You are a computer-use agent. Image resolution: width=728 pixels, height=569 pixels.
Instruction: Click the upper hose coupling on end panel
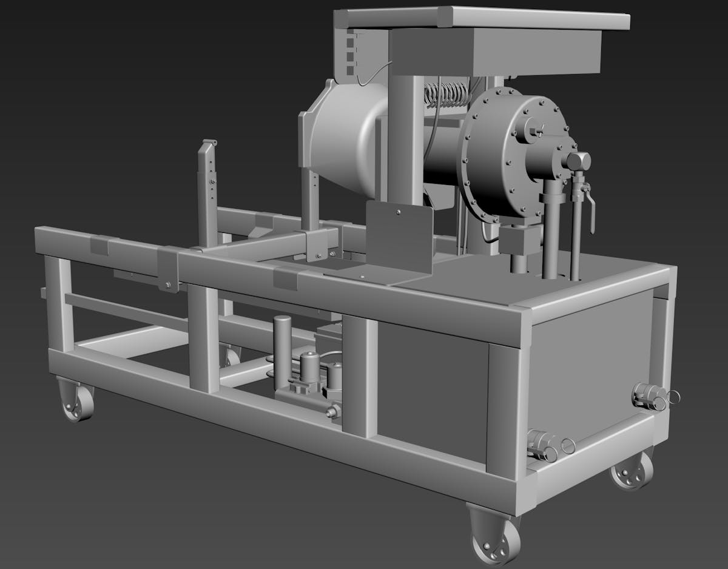tap(649, 396)
